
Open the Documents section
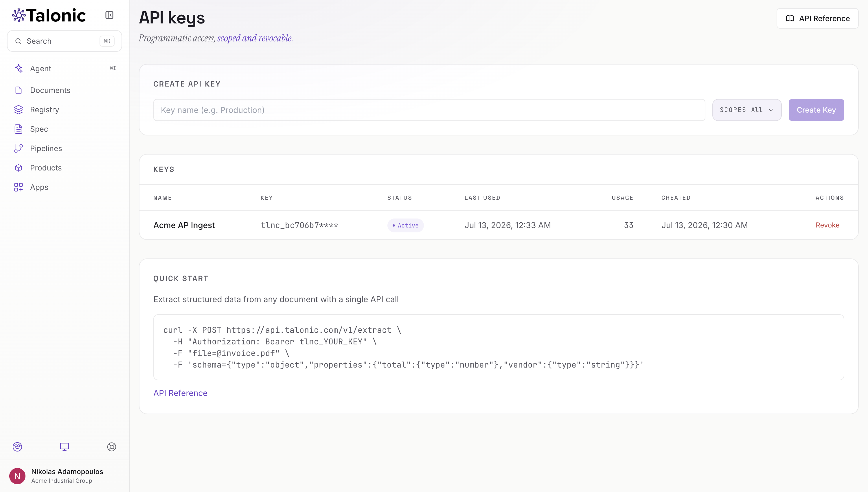pyautogui.click(x=65, y=90)
